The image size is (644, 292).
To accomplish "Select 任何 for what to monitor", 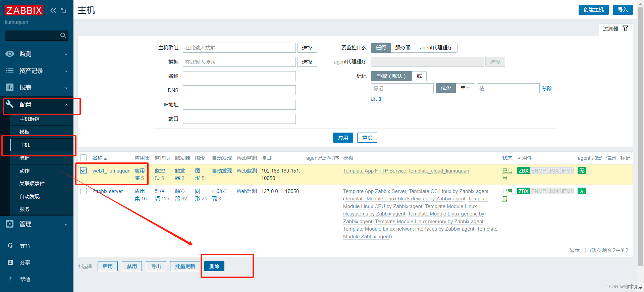I will click(x=381, y=48).
